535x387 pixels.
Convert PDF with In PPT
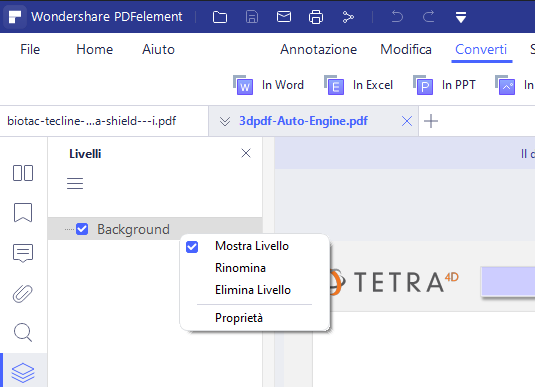(444, 85)
